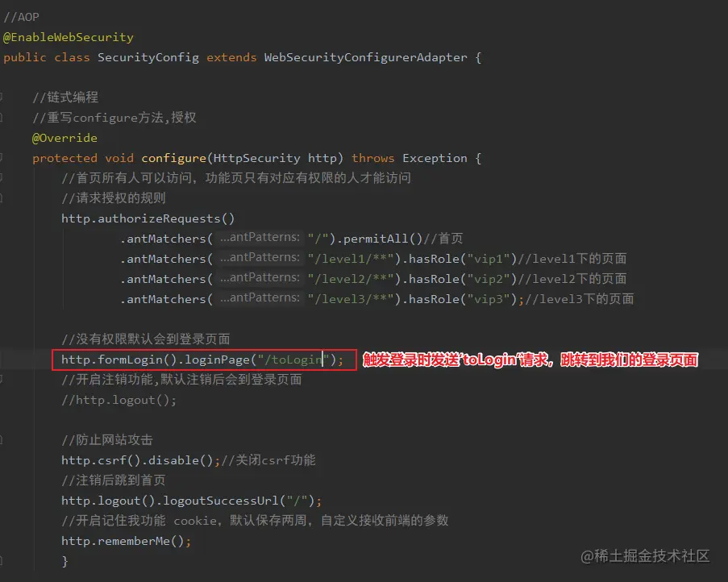The image size is (728, 582).
Task: Click the HttpSecurity parameter type
Action: (256, 158)
